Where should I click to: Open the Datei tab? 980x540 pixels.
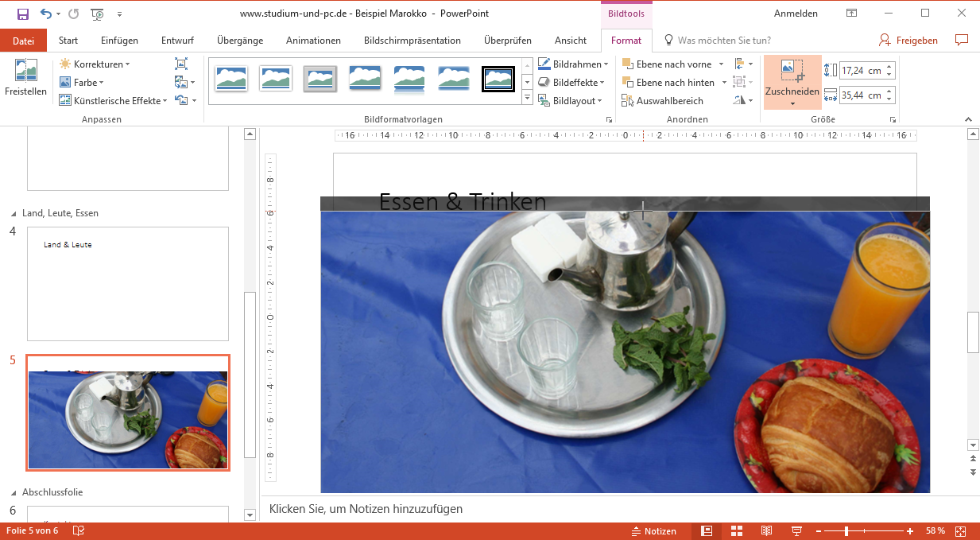24,41
